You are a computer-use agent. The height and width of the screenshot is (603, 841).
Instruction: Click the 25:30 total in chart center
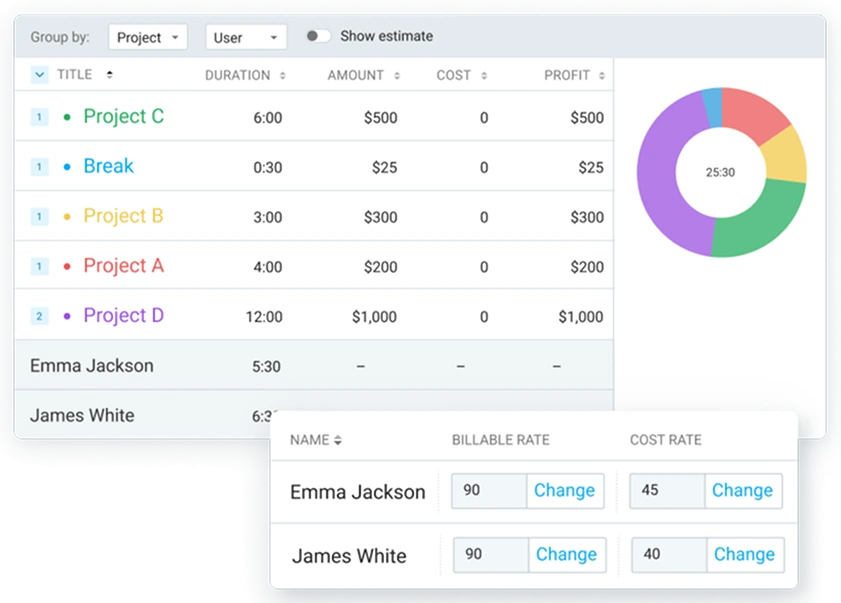click(x=720, y=173)
